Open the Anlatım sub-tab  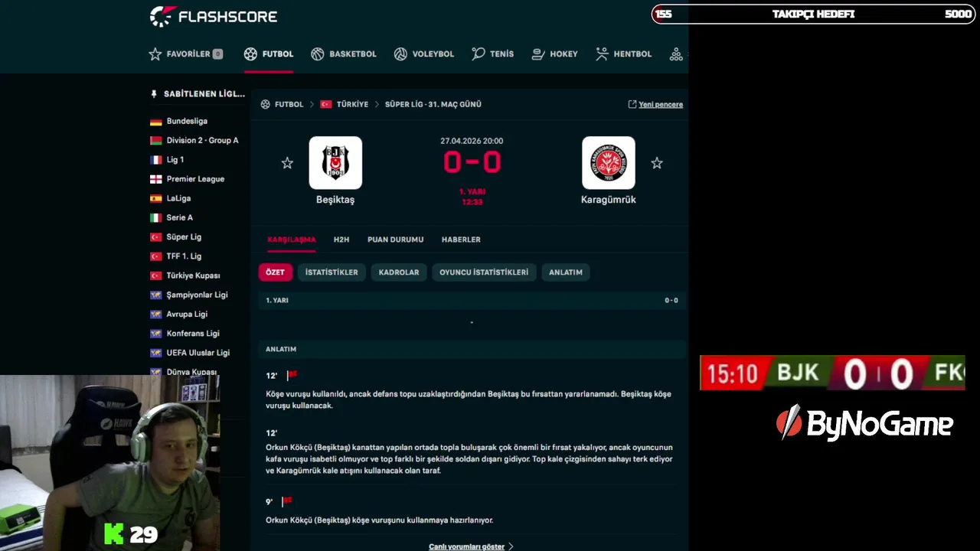[566, 272]
